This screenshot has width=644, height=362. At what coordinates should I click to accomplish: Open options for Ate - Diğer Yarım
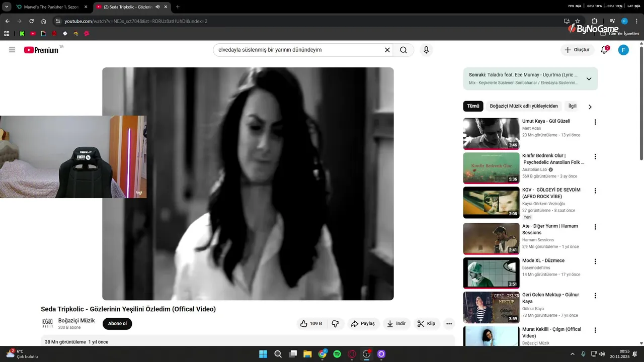tap(595, 227)
